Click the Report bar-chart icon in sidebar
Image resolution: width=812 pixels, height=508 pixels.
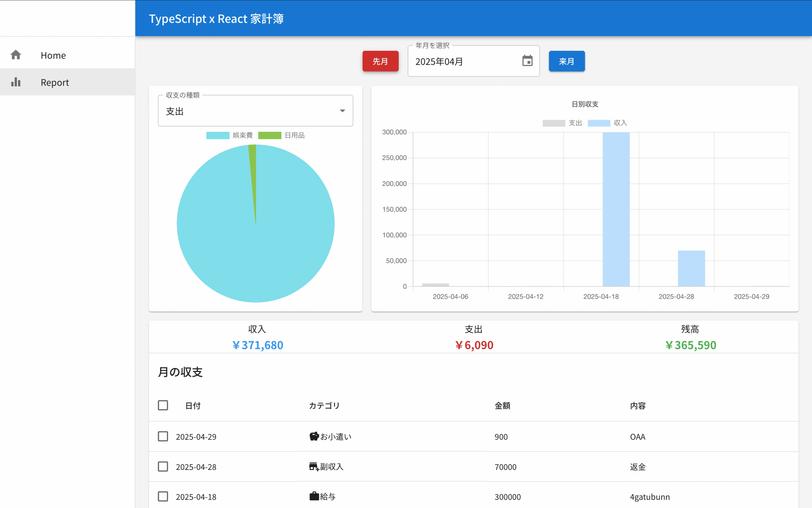tap(16, 82)
